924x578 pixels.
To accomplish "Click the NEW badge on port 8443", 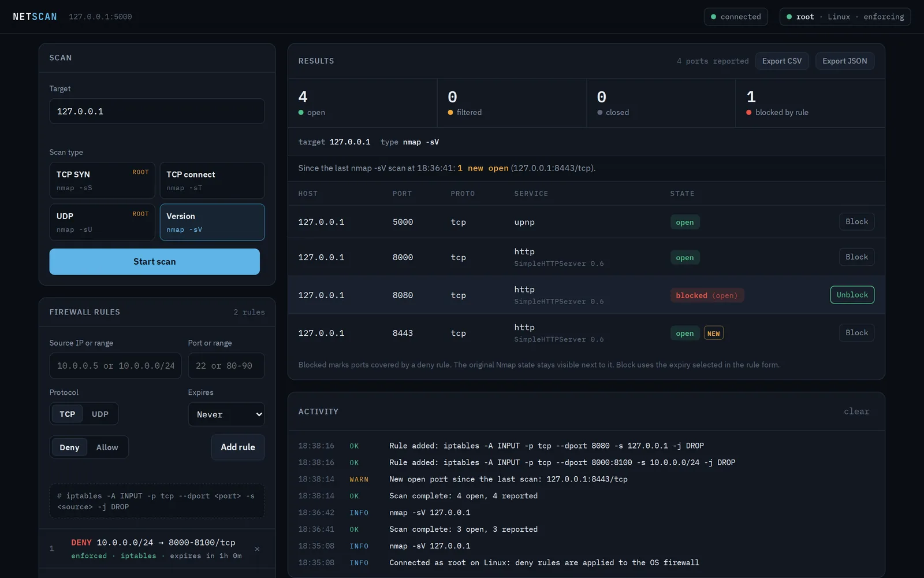I will coord(714,334).
